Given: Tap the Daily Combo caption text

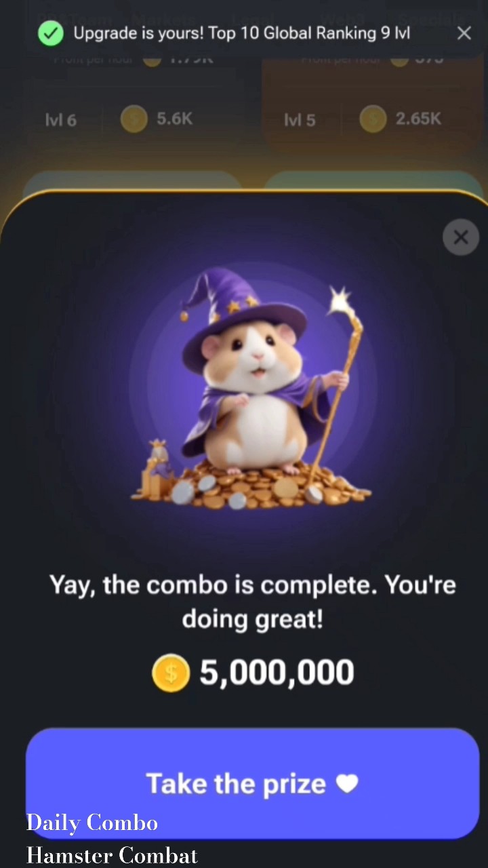Looking at the screenshot, I should (x=91, y=823).
